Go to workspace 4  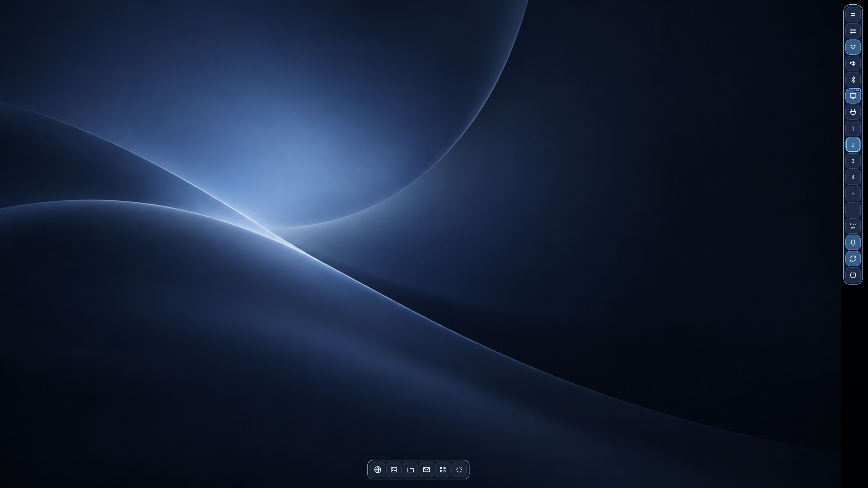(x=853, y=178)
